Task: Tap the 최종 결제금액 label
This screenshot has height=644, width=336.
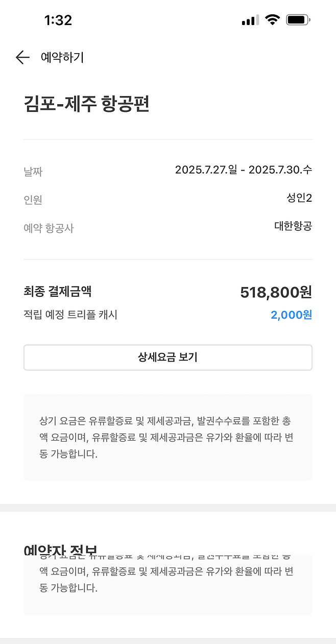Action: pos(57,292)
